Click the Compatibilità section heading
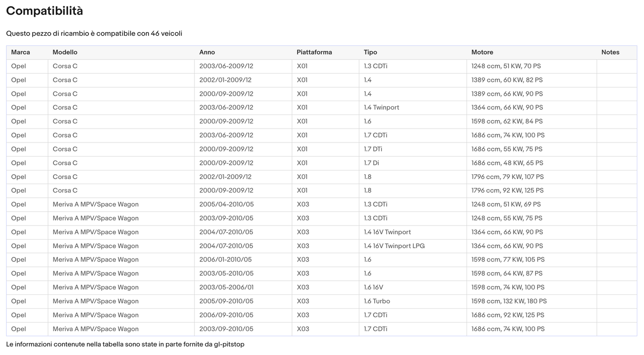Screen dimensions: 644x355 point(45,11)
